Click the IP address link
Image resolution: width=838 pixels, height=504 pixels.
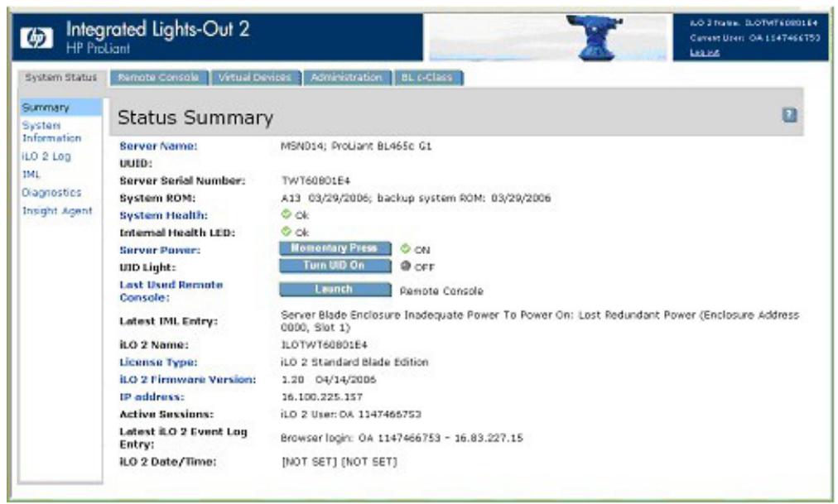pos(152,396)
